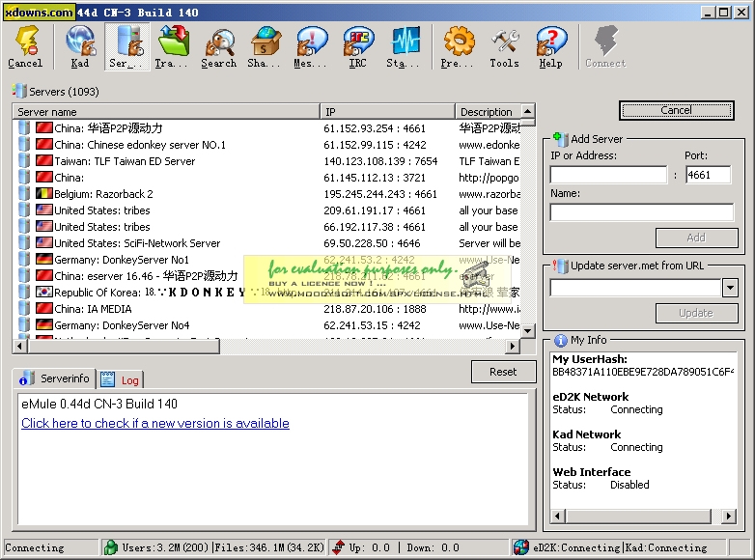Viewport: 755px width, 560px height.
Task: Click the flag icon of Germany: DonkeyServer No4
Action: [43, 324]
